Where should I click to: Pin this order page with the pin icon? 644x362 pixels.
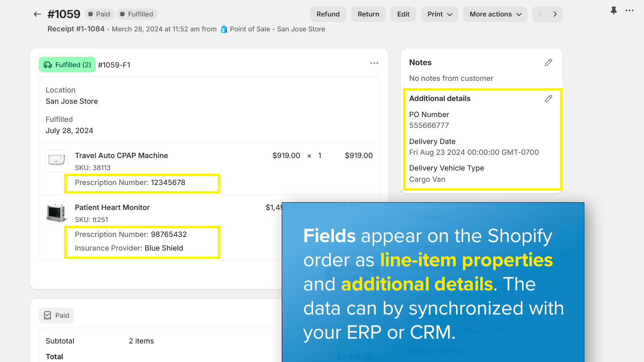(x=613, y=11)
